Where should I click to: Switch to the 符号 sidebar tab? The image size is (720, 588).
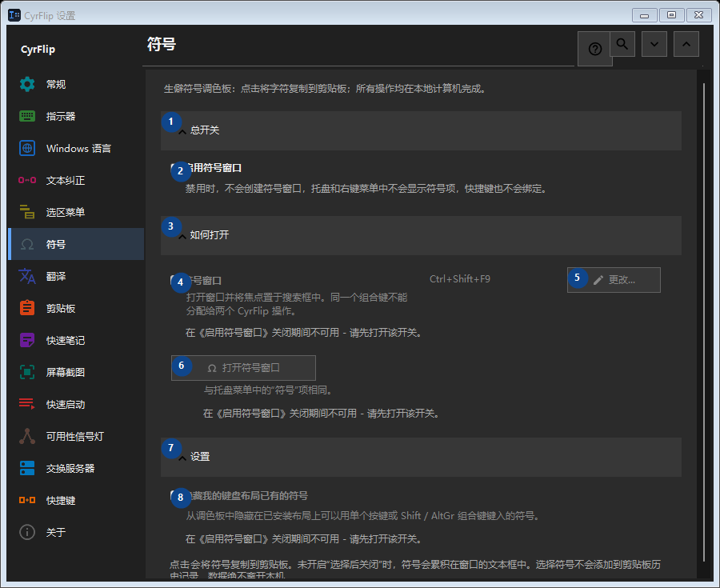76,244
